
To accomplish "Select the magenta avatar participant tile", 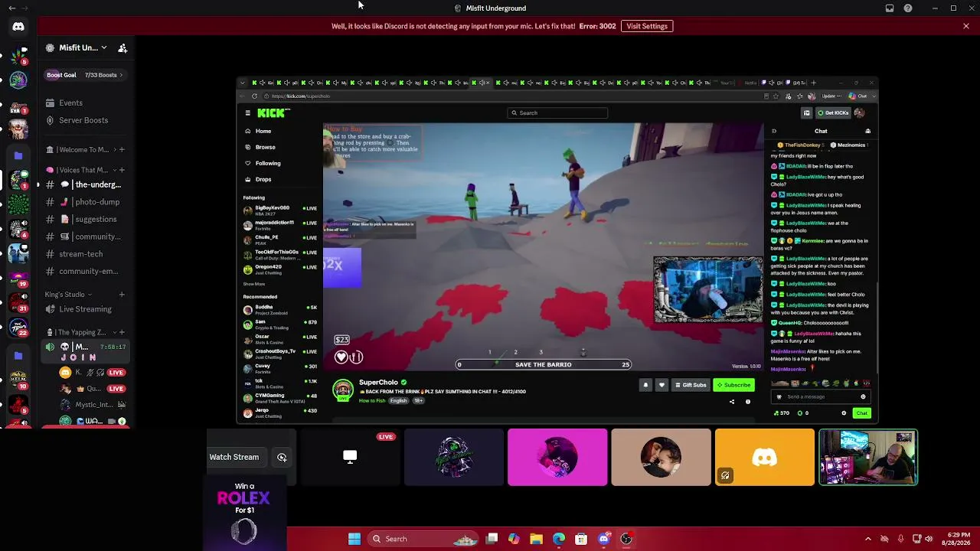I will pos(557,457).
